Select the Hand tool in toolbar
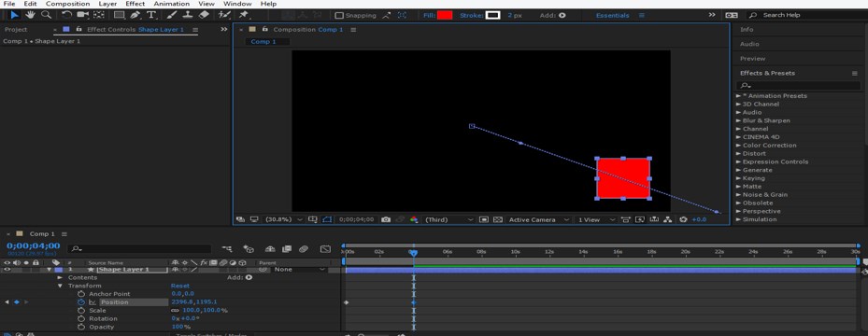Image resolution: width=868 pixels, height=336 pixels. tap(31, 15)
